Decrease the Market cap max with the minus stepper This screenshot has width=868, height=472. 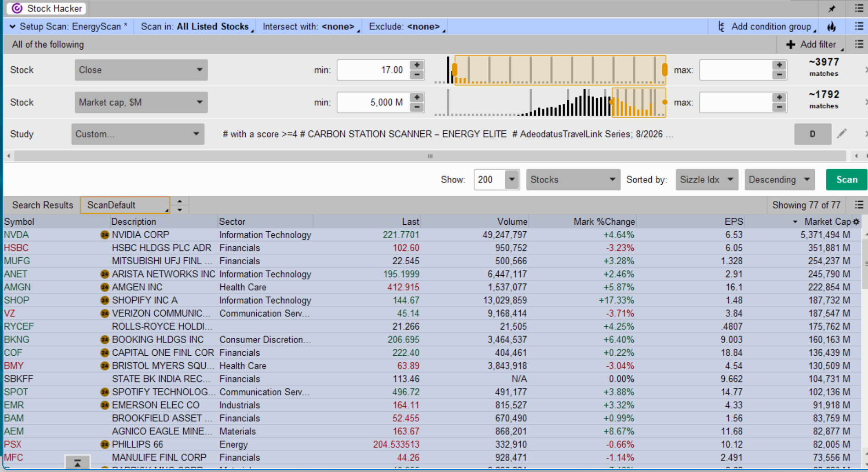779,108
